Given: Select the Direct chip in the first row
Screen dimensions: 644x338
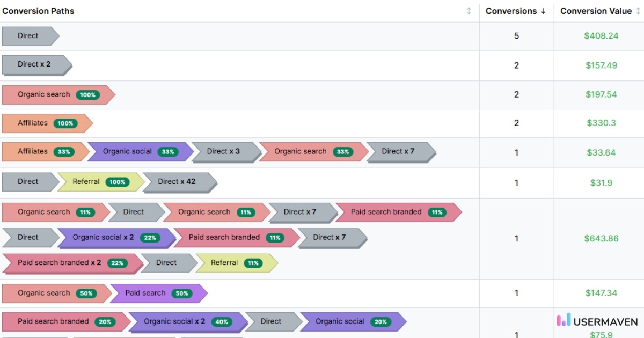Looking at the screenshot, I should tap(27, 36).
